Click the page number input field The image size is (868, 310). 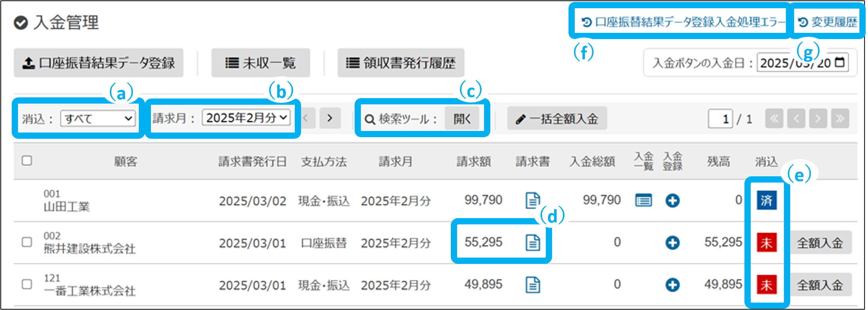click(720, 119)
